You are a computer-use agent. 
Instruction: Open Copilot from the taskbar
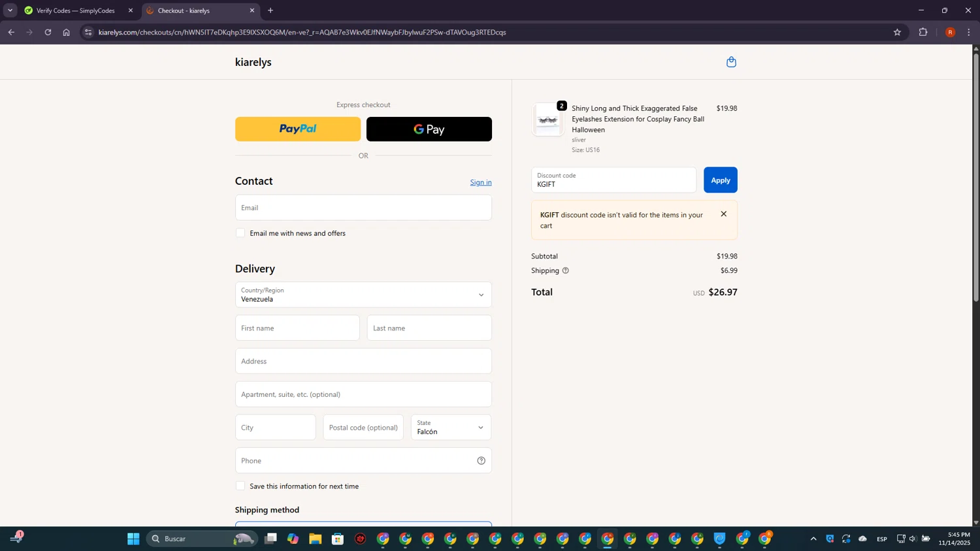point(293,539)
